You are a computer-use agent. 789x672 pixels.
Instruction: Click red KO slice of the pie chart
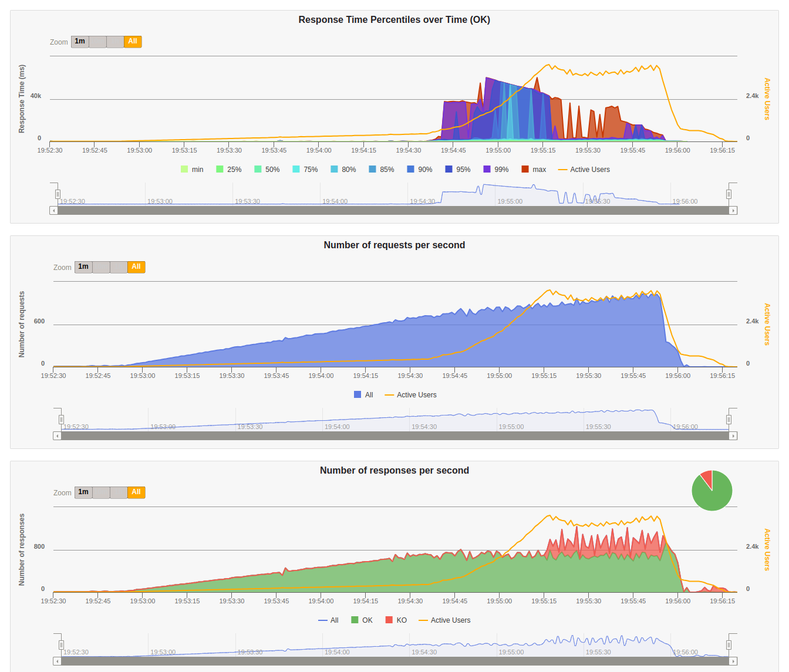tap(707, 478)
